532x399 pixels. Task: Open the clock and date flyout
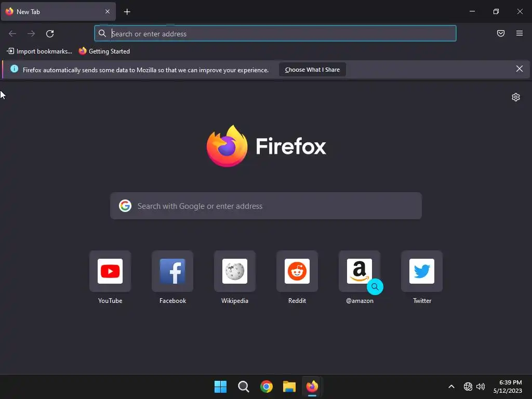pos(508,387)
